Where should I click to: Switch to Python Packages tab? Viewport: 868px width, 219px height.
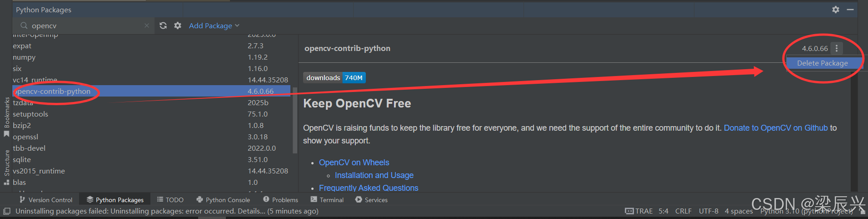tap(115, 200)
